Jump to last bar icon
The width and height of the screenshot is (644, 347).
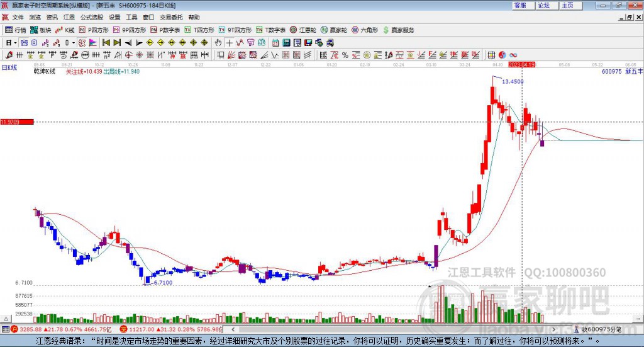[117, 43]
